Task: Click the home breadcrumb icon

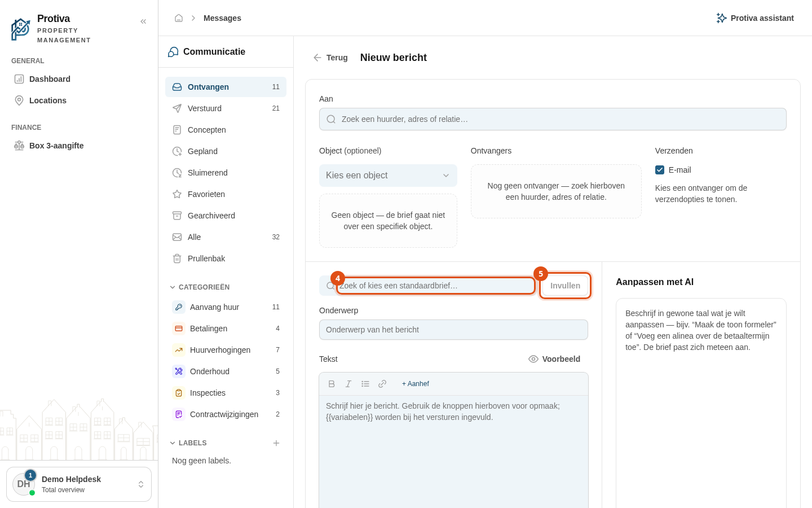Action: [179, 18]
